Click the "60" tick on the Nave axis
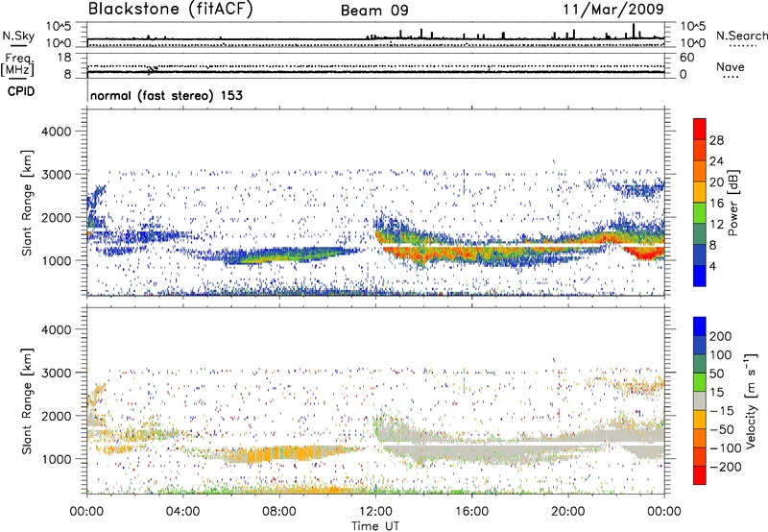The image size is (768, 532). (686, 58)
